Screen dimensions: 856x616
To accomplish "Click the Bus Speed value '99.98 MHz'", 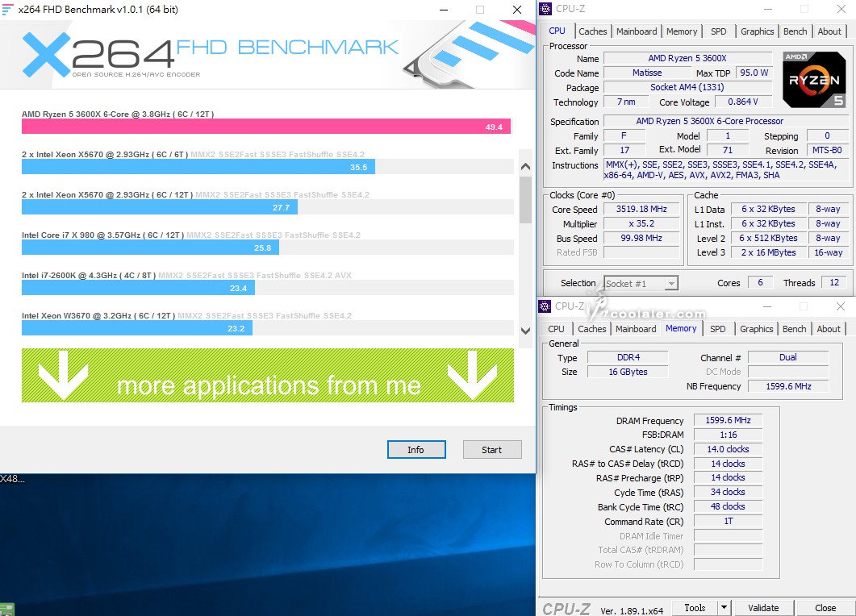I will click(x=641, y=239).
